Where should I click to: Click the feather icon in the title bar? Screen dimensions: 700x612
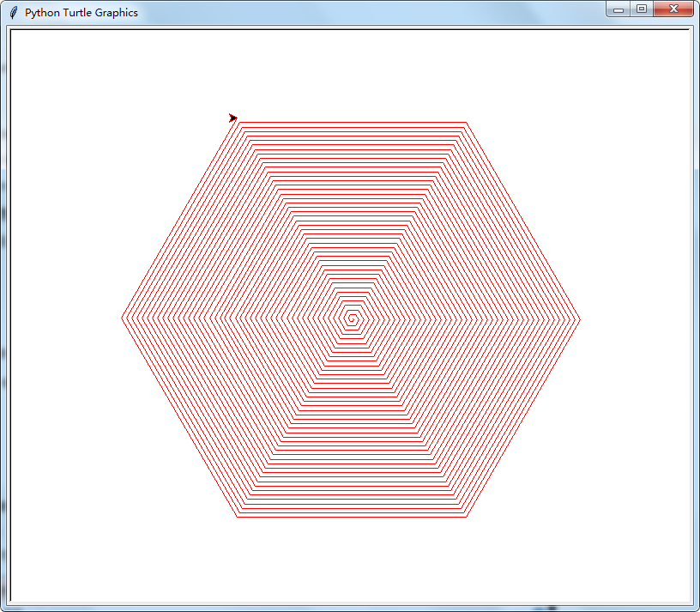[x=14, y=13]
